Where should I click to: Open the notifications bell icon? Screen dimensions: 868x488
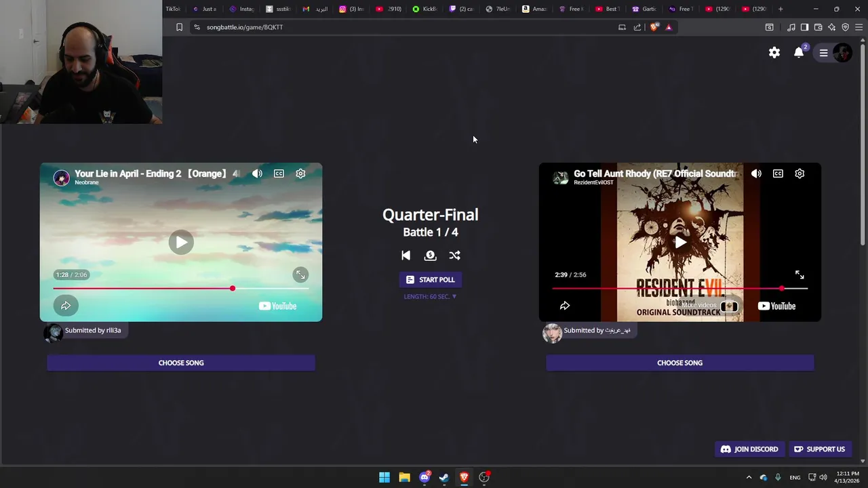click(799, 52)
